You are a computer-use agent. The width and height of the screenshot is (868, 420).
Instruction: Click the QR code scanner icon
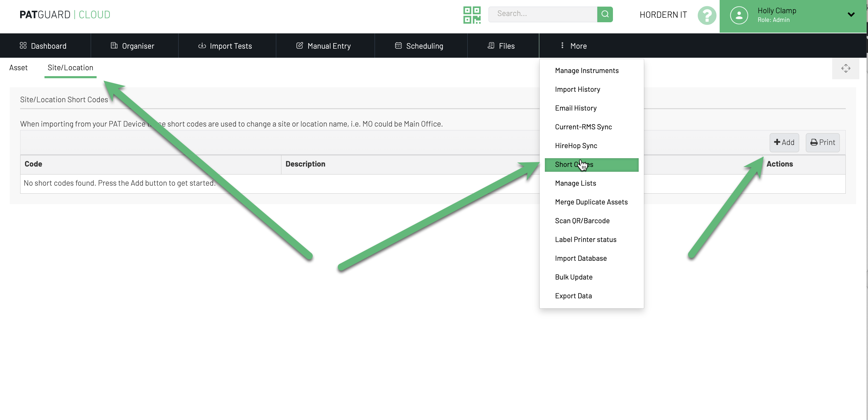pos(472,15)
